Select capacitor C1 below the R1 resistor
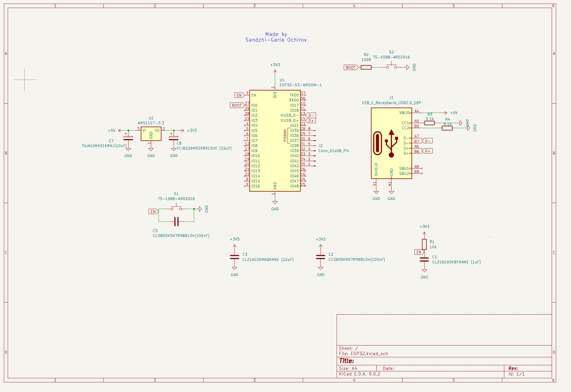The width and height of the screenshot is (571, 392). click(424, 259)
